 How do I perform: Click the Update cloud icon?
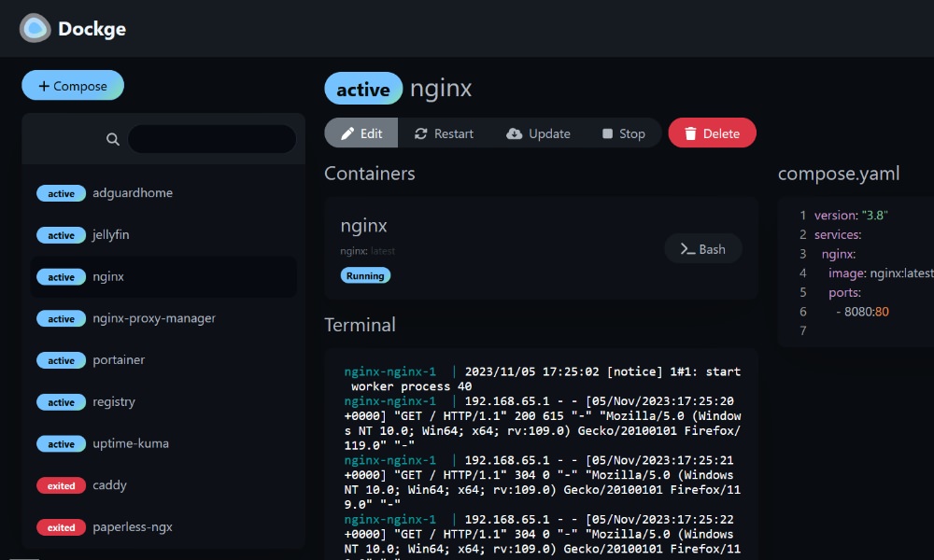[517, 133]
